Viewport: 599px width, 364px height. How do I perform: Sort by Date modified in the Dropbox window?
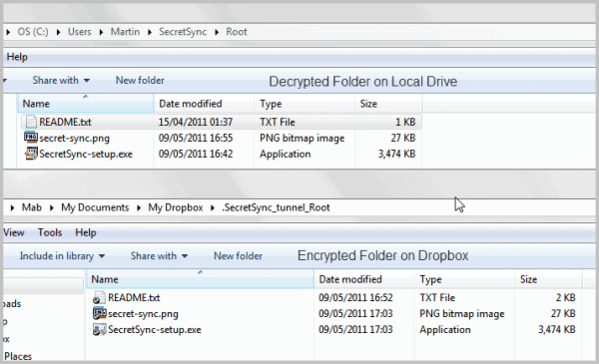tap(364, 279)
